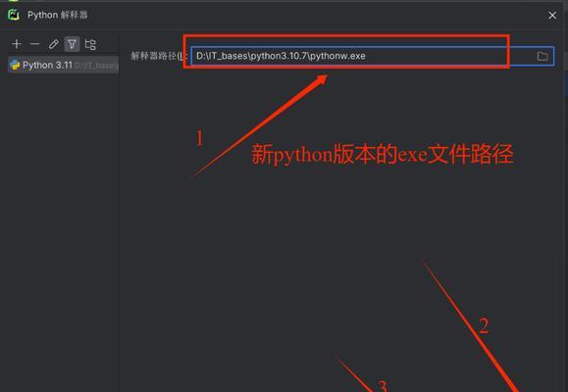568x392 pixels.
Task: Click the PyCharm logo in the title bar
Action: 14,15
